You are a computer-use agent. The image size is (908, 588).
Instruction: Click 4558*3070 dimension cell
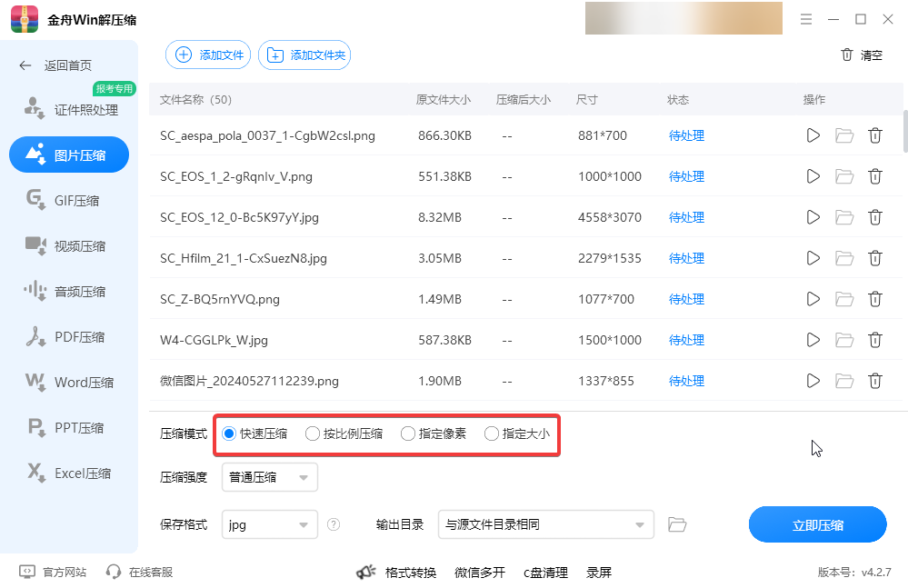click(610, 217)
